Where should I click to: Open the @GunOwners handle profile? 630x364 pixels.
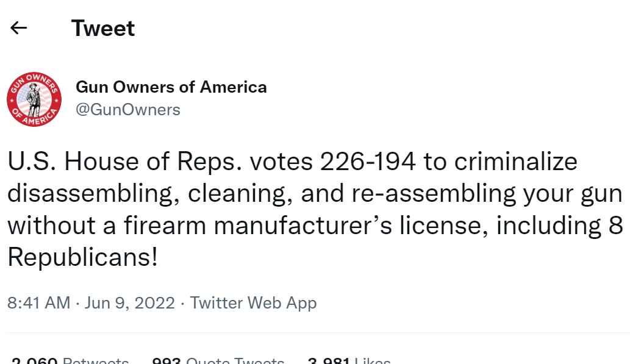pyautogui.click(x=128, y=110)
